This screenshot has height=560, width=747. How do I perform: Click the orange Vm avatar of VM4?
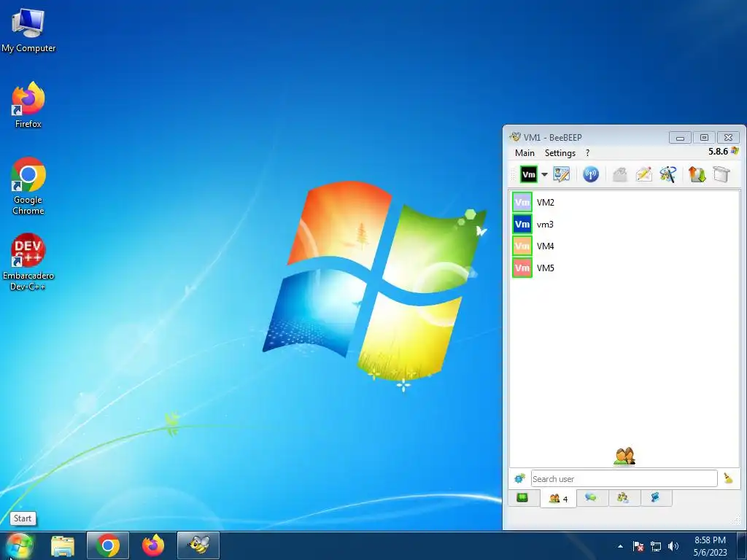pyautogui.click(x=522, y=246)
